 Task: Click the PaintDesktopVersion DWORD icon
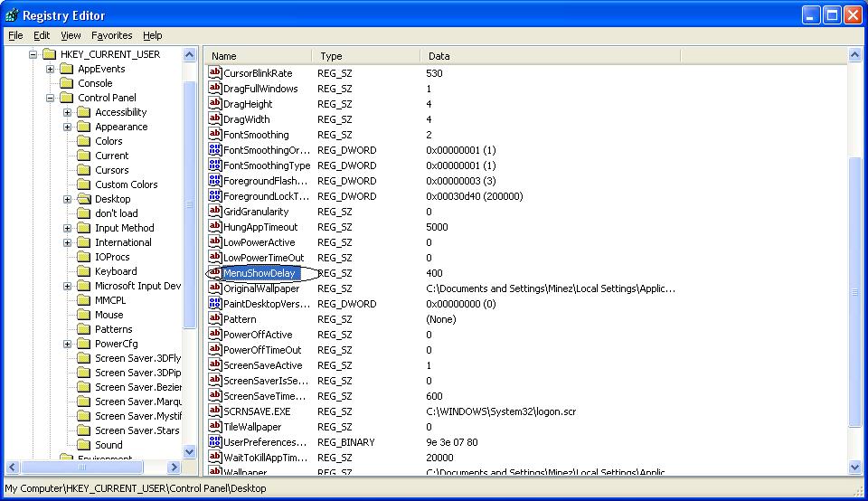coord(215,303)
